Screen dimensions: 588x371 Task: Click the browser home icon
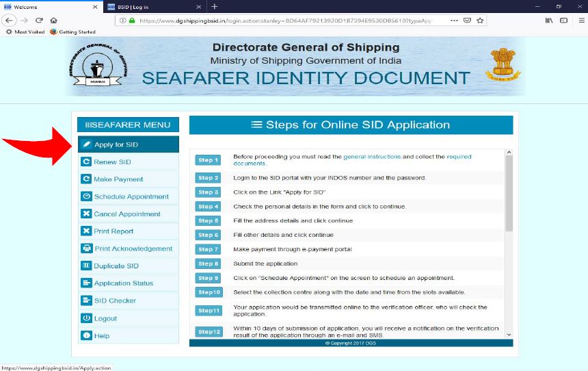[53, 21]
